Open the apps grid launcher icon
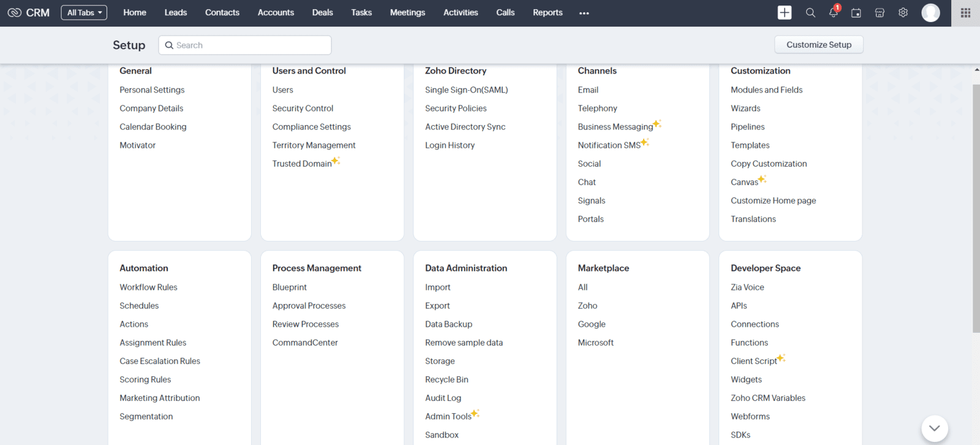980x445 pixels. (965, 12)
